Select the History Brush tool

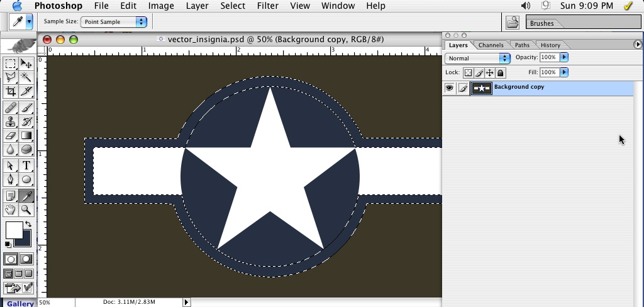[26, 121]
